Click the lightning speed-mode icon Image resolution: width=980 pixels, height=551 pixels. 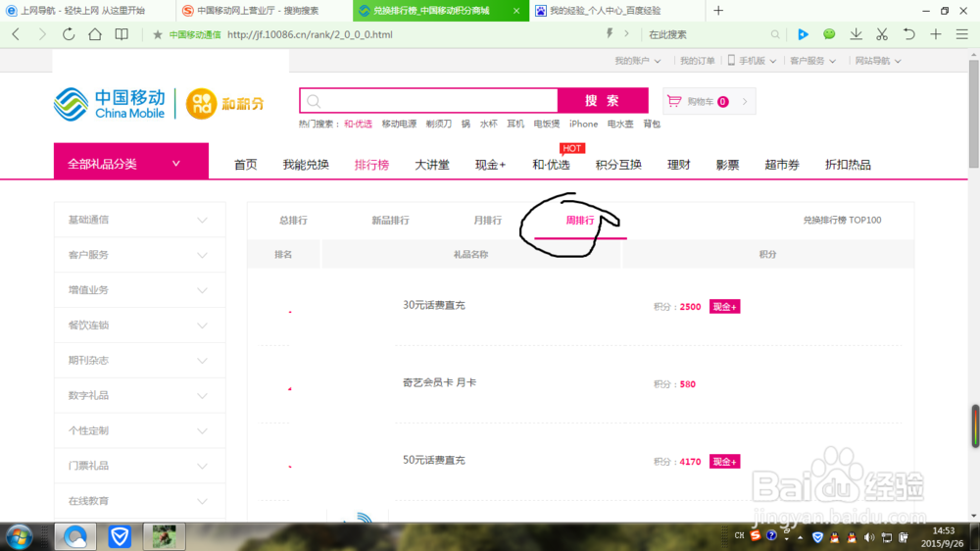click(x=610, y=33)
